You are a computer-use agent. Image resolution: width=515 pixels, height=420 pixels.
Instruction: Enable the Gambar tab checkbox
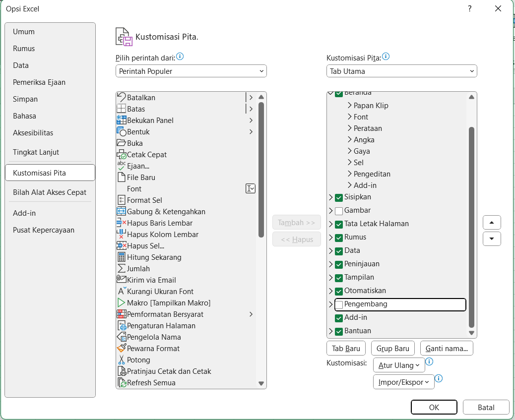pos(339,211)
